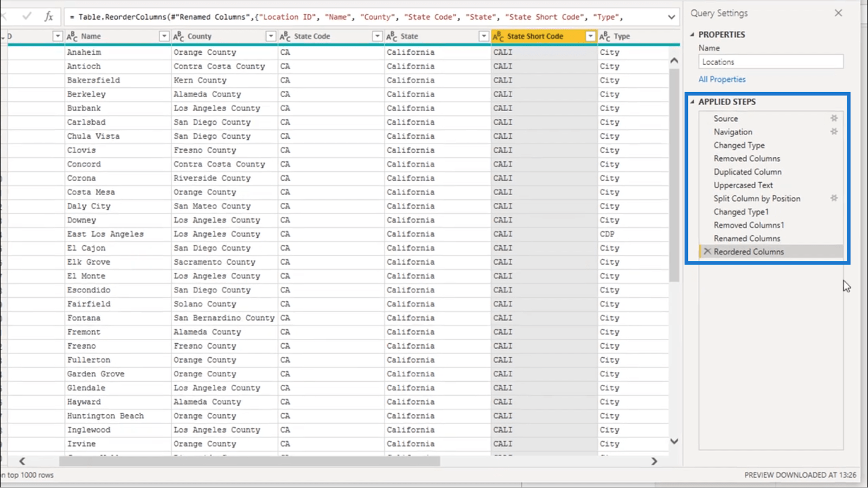
Task: Select the Split Column by Position step
Action: pos(771,198)
